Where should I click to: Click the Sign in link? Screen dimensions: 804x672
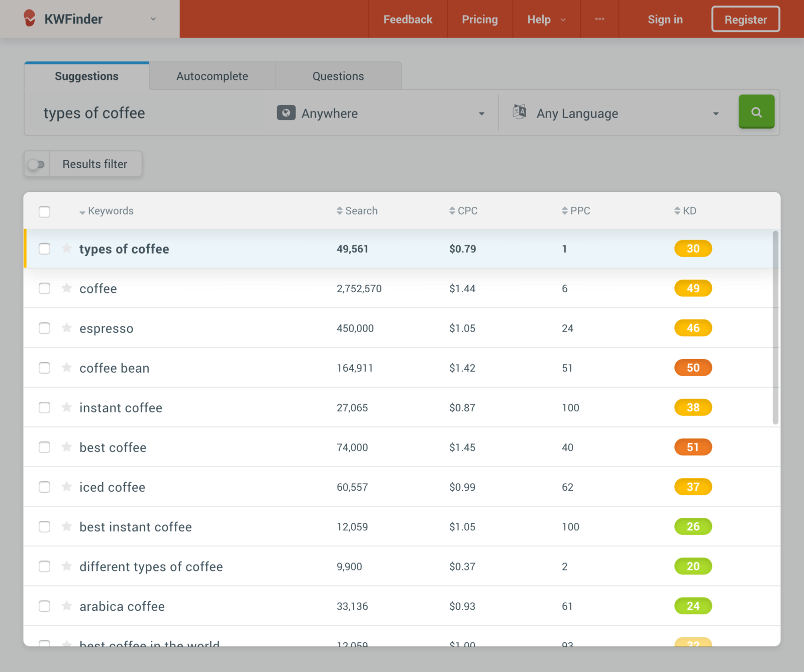[665, 19]
